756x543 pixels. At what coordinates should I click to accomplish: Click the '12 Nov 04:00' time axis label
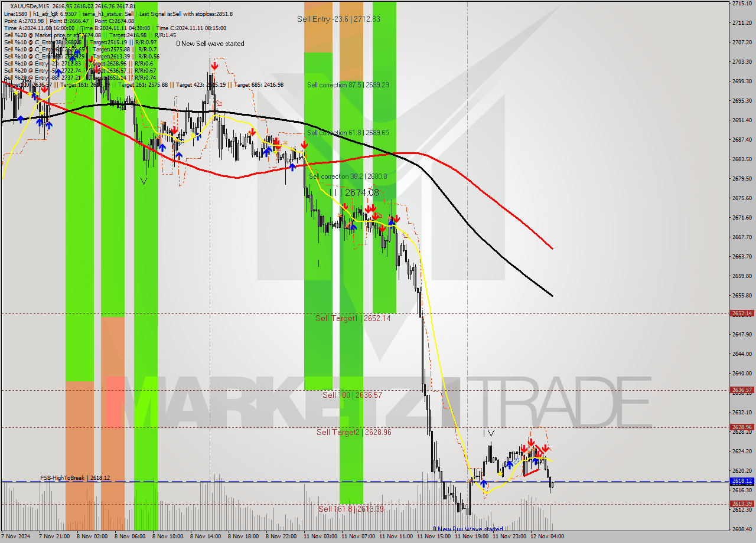[x=547, y=537]
